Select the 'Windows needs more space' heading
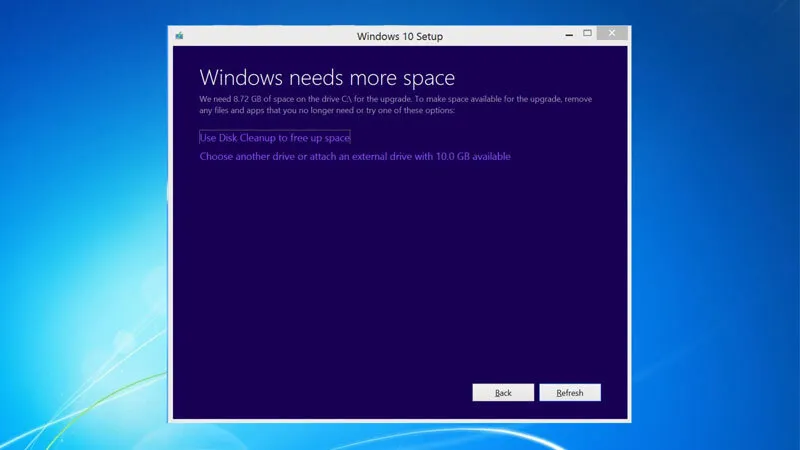800x450 pixels. pyautogui.click(x=327, y=78)
